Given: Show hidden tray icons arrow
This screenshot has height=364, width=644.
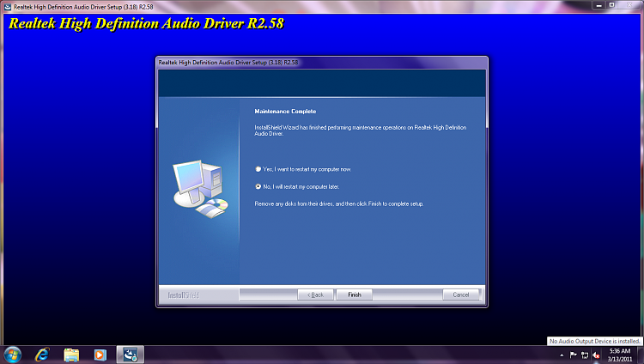Looking at the screenshot, I should [x=562, y=355].
